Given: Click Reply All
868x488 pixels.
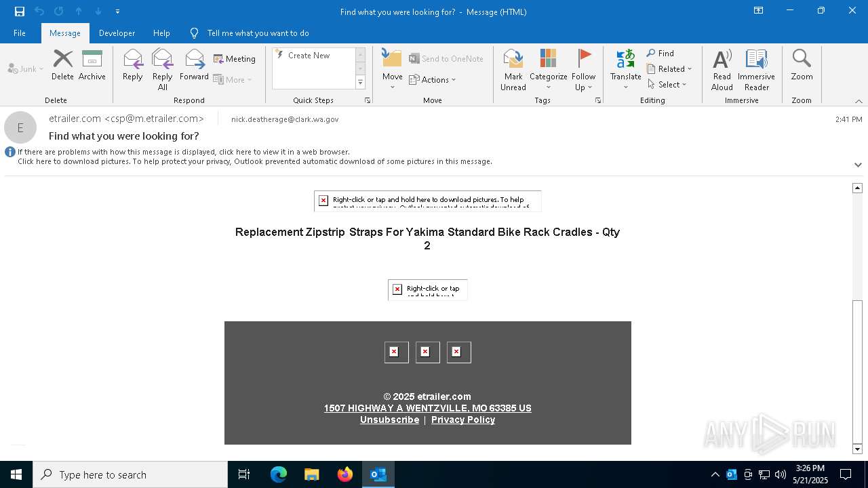Looking at the screenshot, I should [x=163, y=70].
